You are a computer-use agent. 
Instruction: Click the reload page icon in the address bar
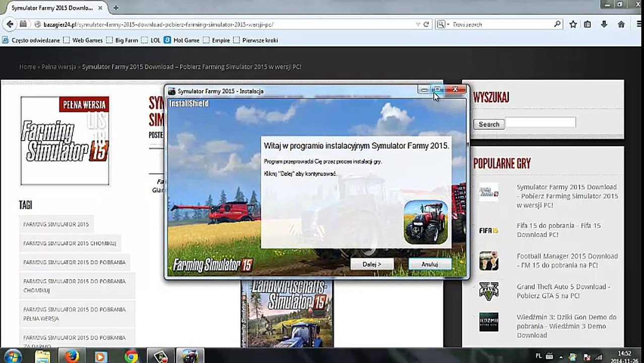[426, 24]
